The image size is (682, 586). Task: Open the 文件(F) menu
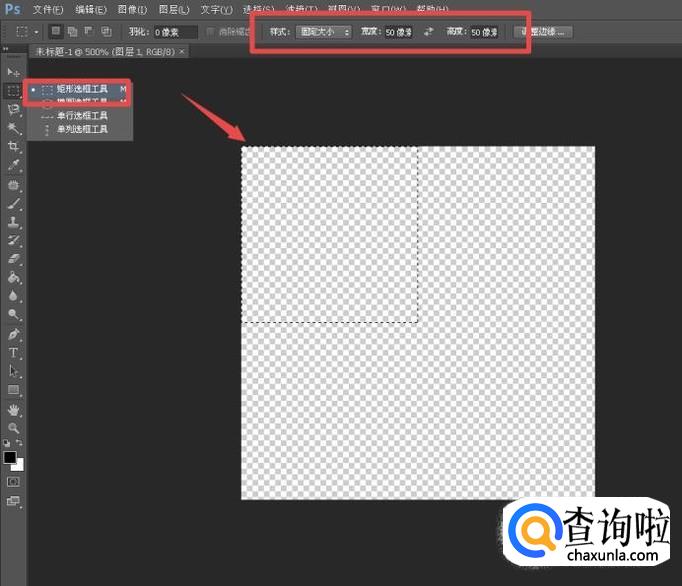tap(48, 10)
